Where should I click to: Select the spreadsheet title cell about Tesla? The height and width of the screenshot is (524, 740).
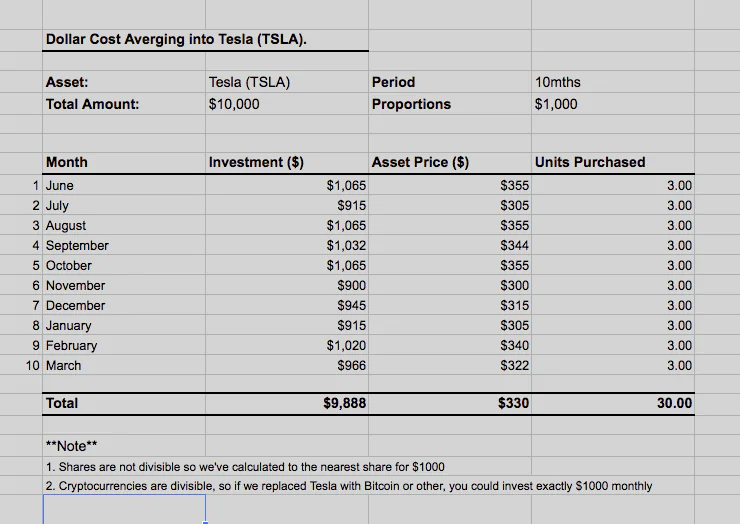click(205, 40)
